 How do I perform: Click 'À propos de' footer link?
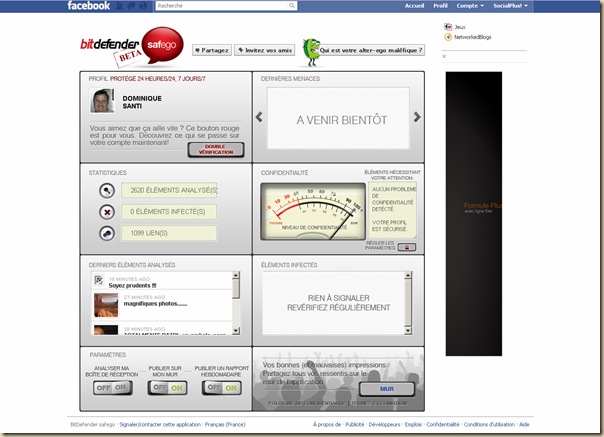(327, 424)
